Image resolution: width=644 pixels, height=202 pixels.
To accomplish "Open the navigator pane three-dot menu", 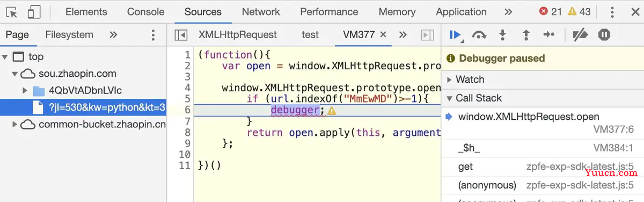I will [153, 35].
